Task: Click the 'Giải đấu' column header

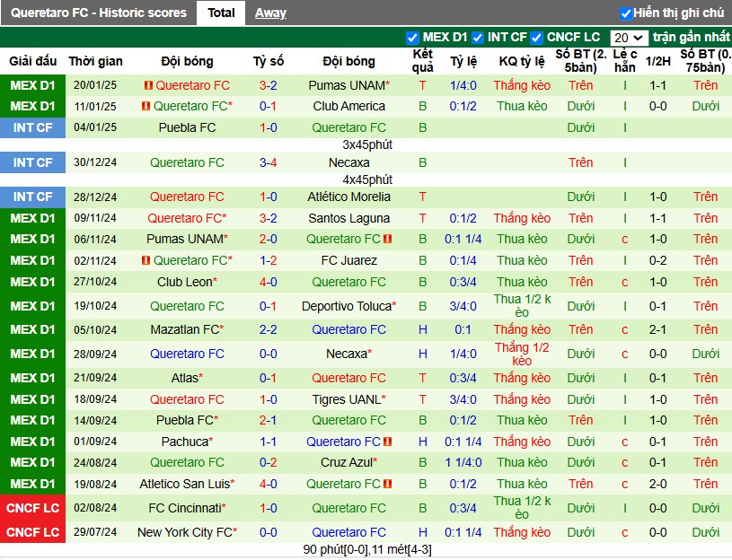Action: (x=32, y=61)
